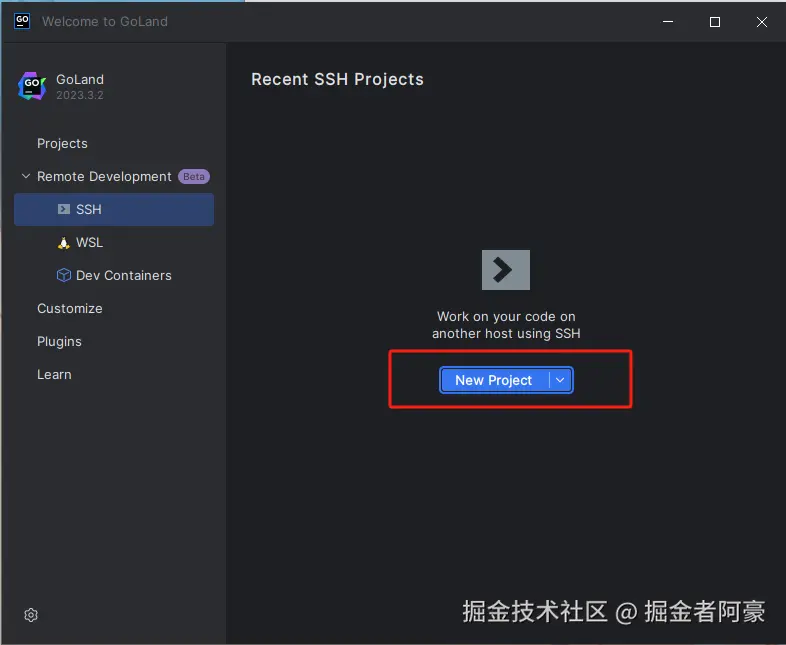The width and height of the screenshot is (786, 645).
Task: Click the GoLand 2023.3.2 version text
Action: pos(80,95)
